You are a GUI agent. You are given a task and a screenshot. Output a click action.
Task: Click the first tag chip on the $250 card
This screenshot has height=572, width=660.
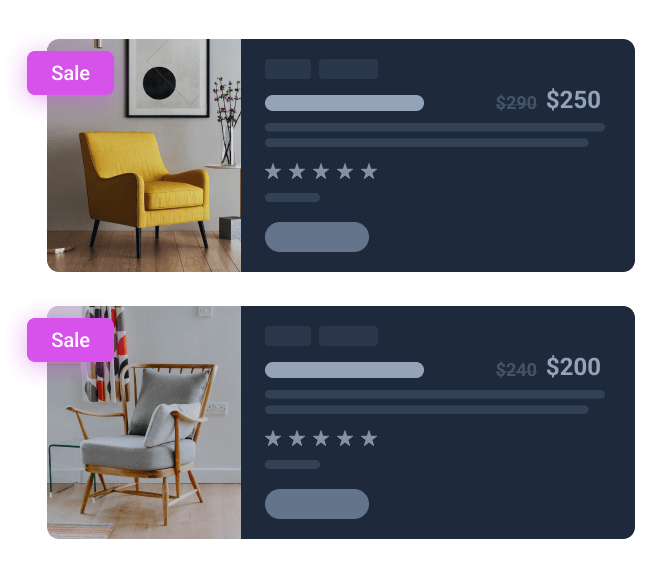click(288, 69)
